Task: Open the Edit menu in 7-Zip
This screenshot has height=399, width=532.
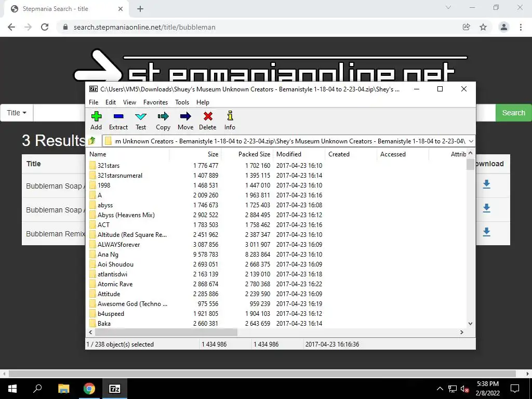Action: pyautogui.click(x=111, y=102)
